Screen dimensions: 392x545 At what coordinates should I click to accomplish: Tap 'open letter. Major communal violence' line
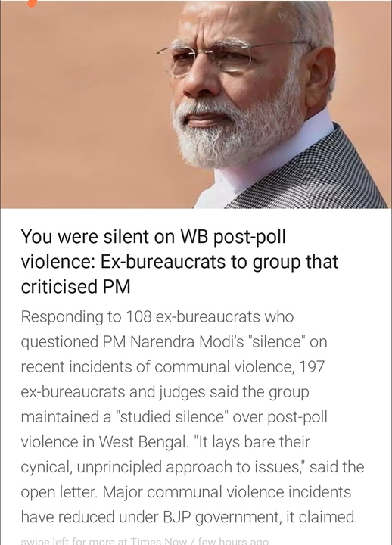coord(186,492)
